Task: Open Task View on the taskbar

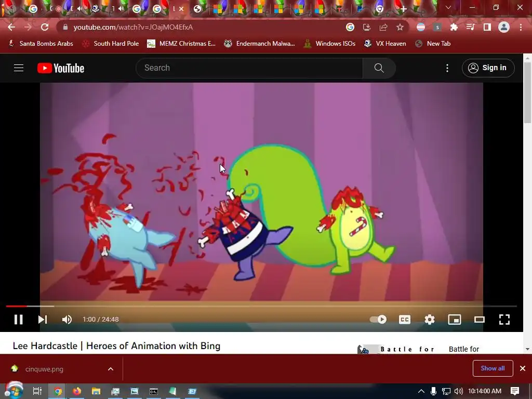Action: point(37,391)
